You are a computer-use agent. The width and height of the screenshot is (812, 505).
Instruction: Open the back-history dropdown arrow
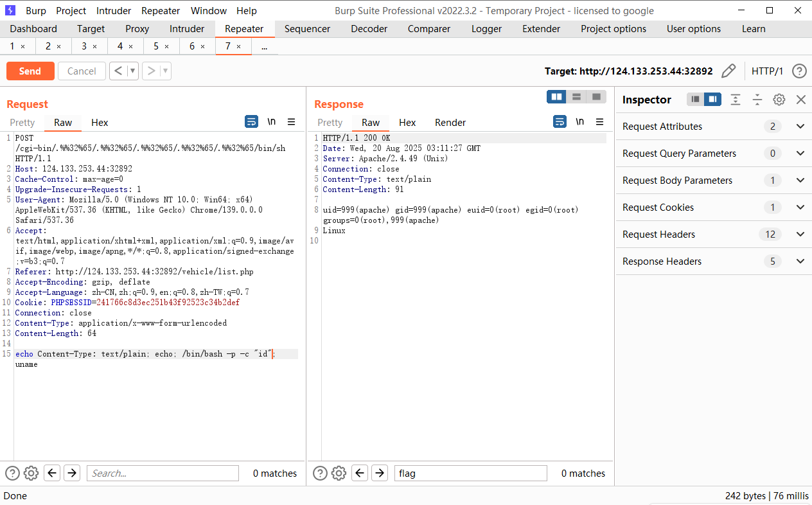coord(132,71)
